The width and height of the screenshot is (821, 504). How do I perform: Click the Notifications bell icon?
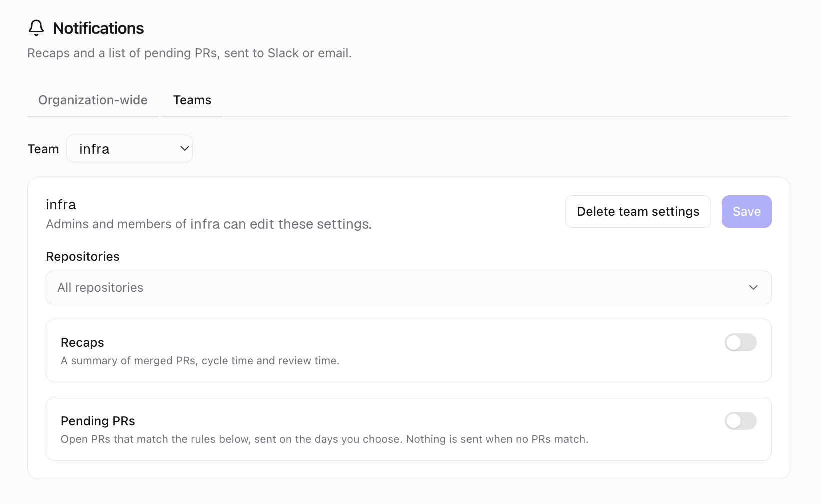point(36,28)
